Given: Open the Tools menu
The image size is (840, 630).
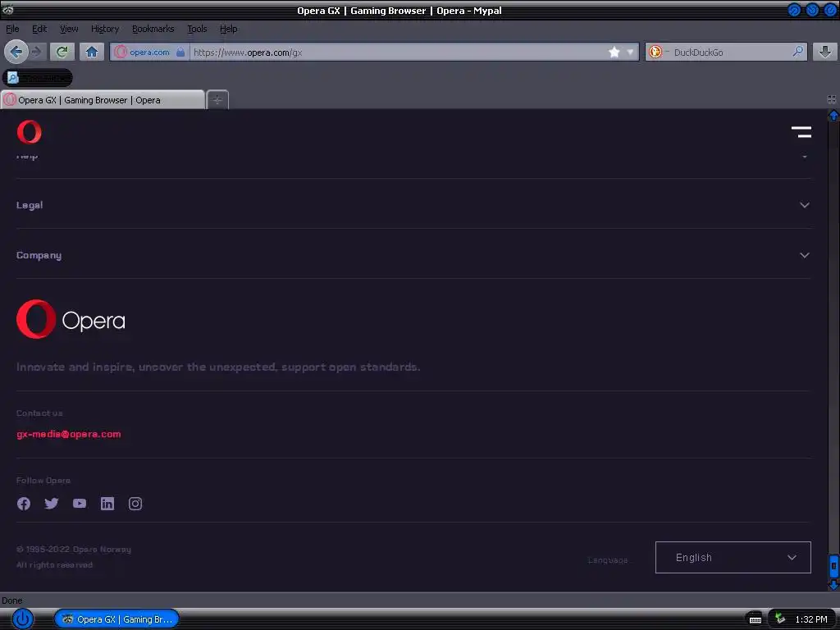Looking at the screenshot, I should click(197, 29).
